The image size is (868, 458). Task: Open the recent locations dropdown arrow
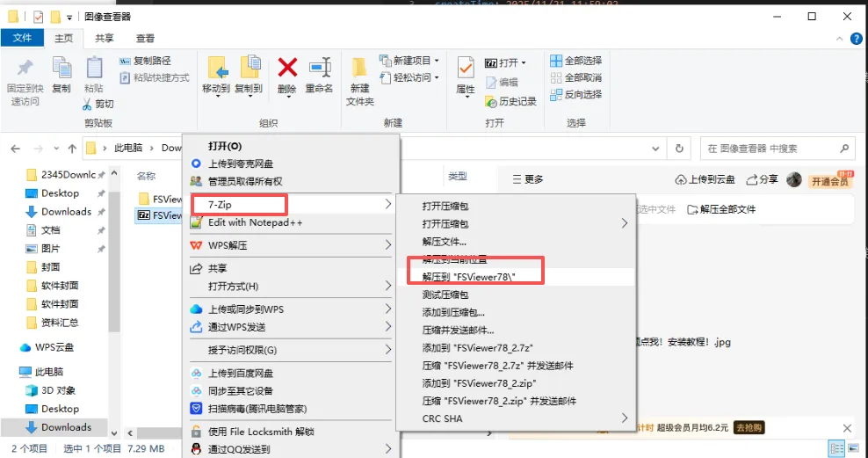(56, 149)
